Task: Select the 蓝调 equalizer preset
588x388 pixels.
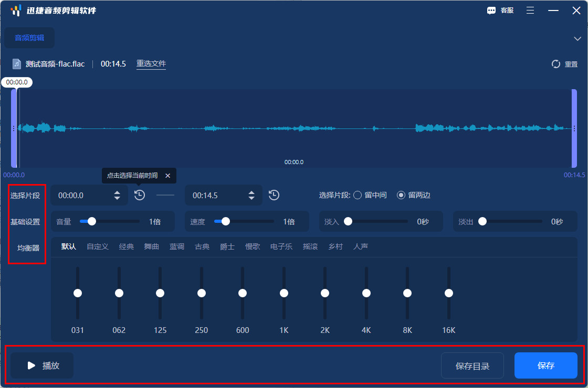Action: (x=176, y=247)
